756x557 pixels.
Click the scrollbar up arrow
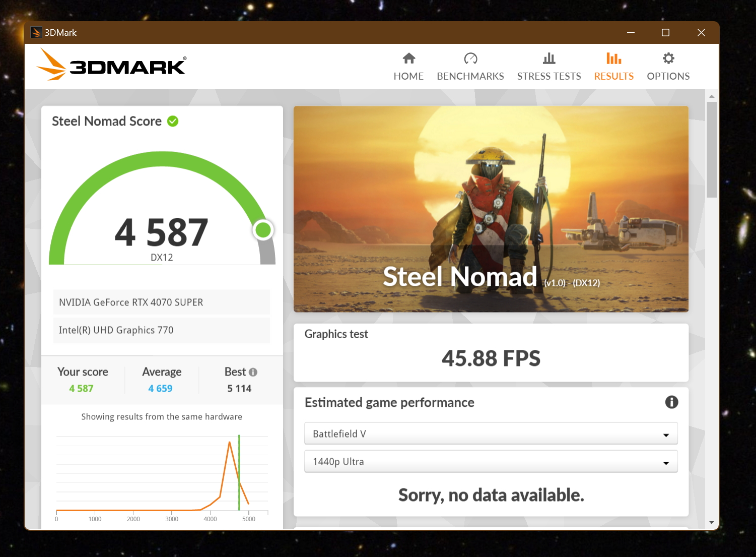712,96
